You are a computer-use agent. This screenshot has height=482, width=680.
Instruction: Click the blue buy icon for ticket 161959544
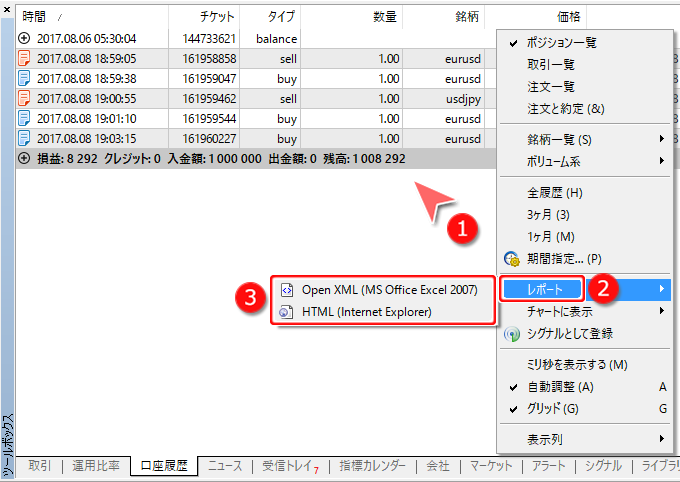(x=24, y=118)
